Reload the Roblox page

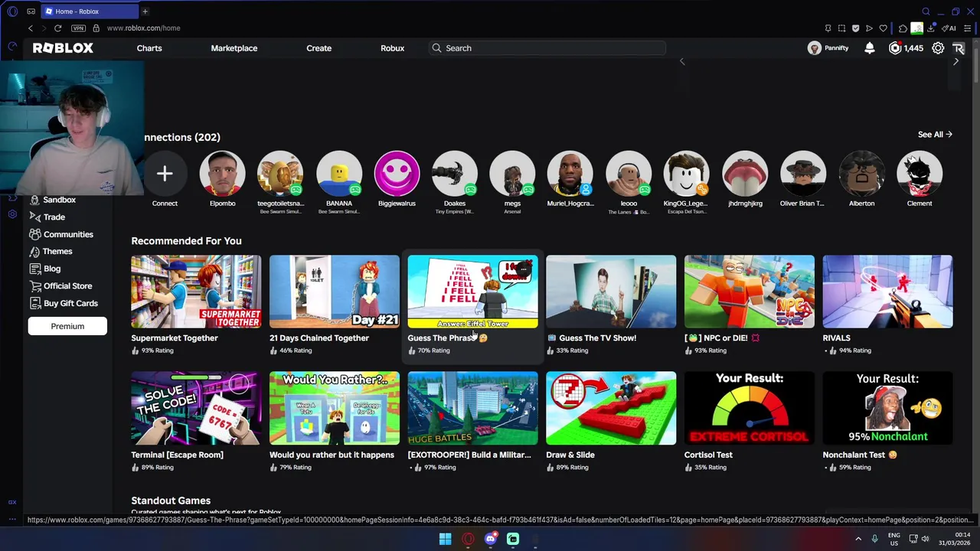point(57,28)
